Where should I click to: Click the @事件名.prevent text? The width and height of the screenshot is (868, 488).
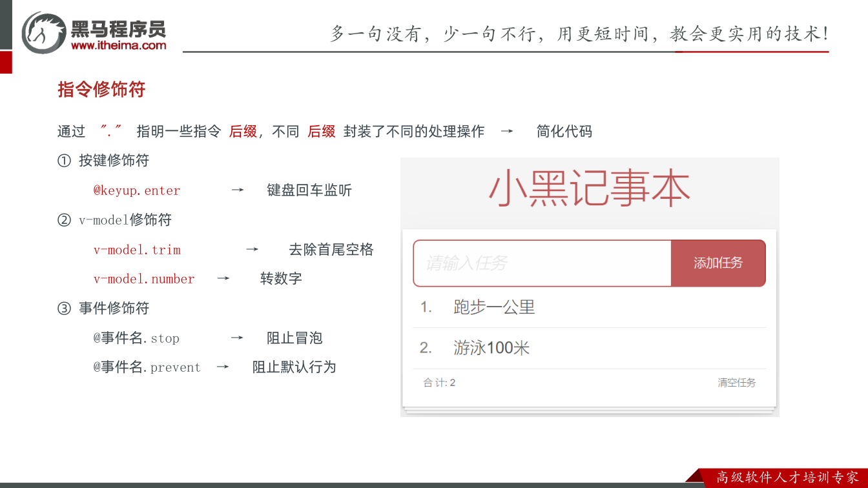click(x=147, y=367)
